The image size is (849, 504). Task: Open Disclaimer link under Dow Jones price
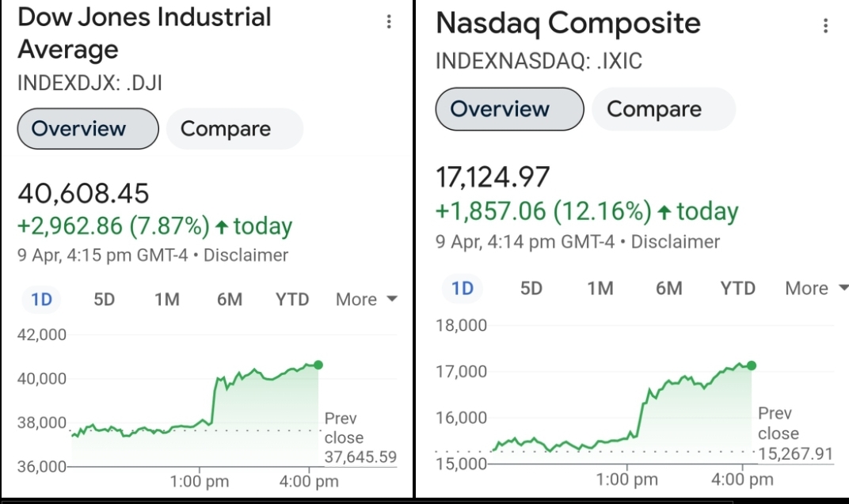coord(246,255)
